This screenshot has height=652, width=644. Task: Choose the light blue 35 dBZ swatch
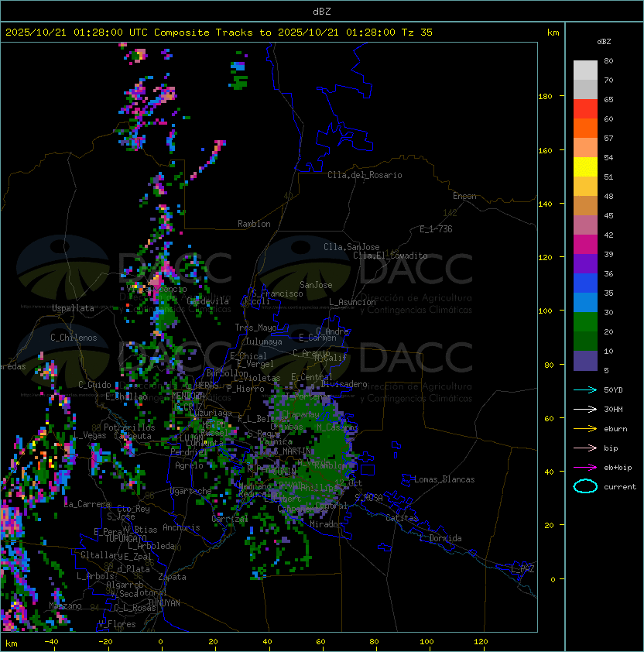[x=585, y=303]
